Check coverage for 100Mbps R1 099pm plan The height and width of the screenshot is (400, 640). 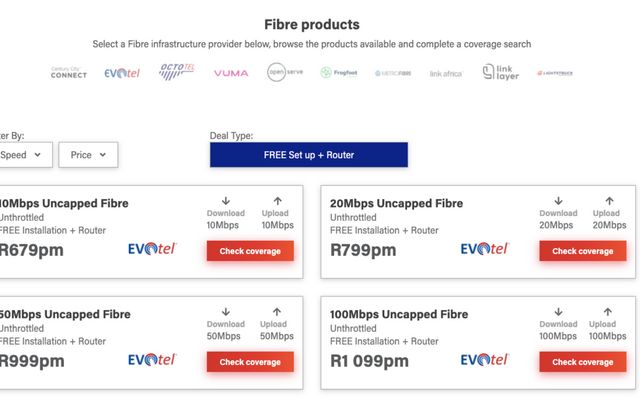[582, 362]
